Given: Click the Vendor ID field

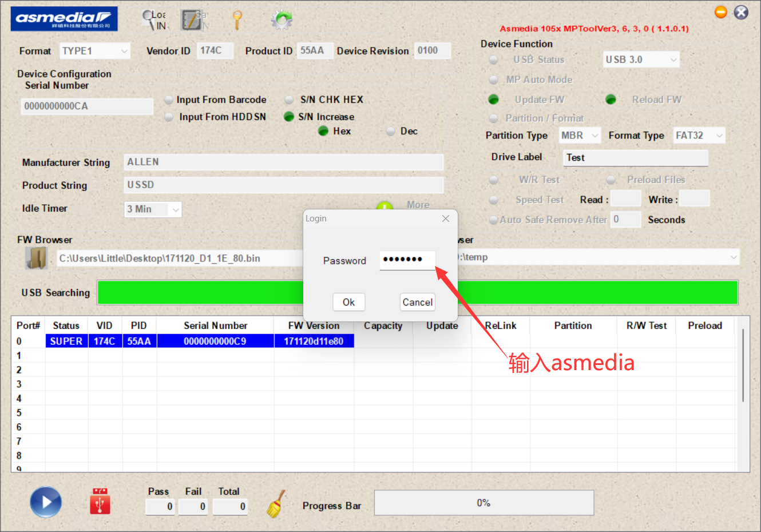Looking at the screenshot, I should coord(215,51).
